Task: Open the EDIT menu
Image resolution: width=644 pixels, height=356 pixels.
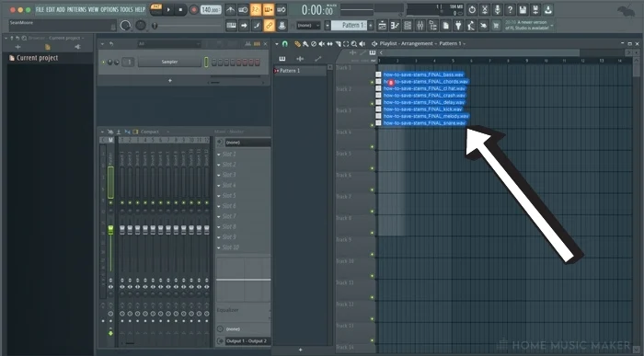Action: 50,9
